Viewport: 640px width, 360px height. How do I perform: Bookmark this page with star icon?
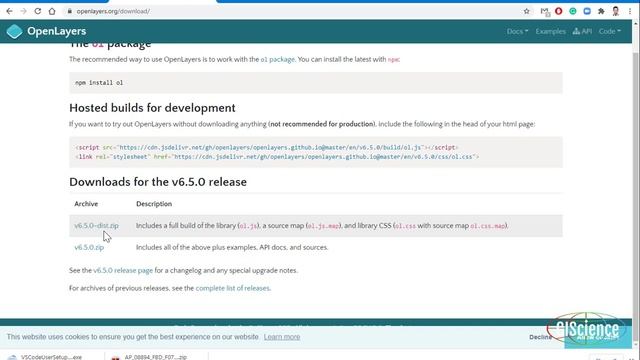(x=527, y=11)
